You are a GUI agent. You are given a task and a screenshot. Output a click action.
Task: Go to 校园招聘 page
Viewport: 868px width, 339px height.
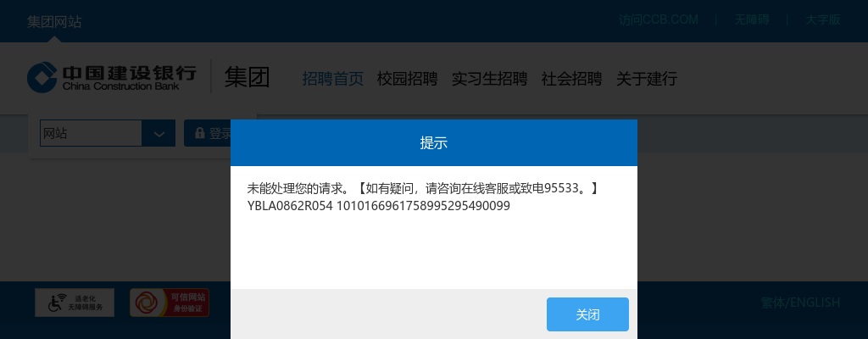pyautogui.click(x=408, y=79)
